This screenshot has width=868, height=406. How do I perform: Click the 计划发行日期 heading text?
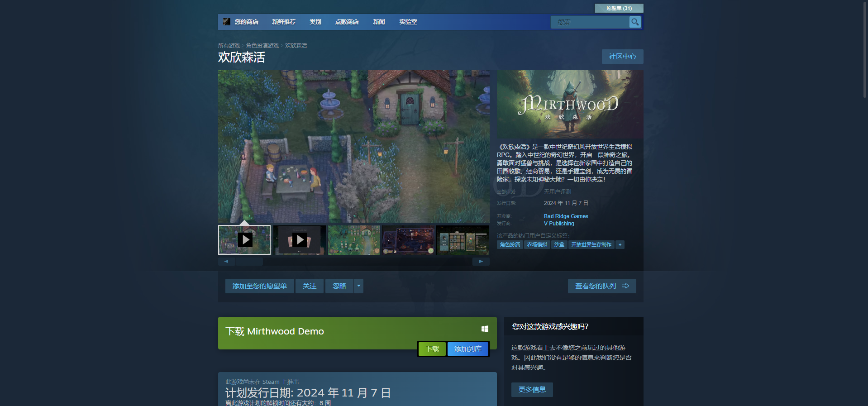point(308,392)
